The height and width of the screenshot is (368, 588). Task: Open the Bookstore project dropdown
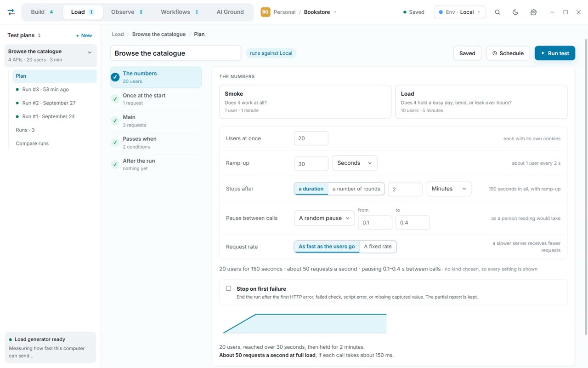pos(320,12)
